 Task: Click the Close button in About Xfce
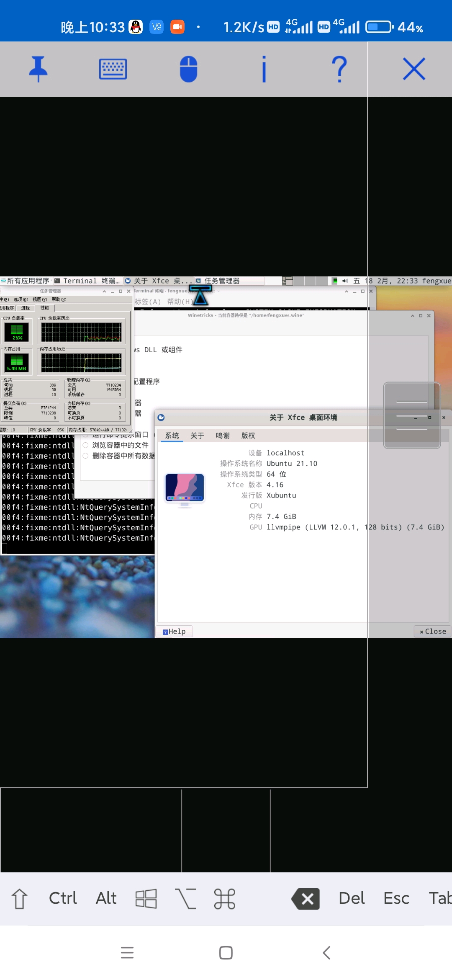[x=433, y=632]
